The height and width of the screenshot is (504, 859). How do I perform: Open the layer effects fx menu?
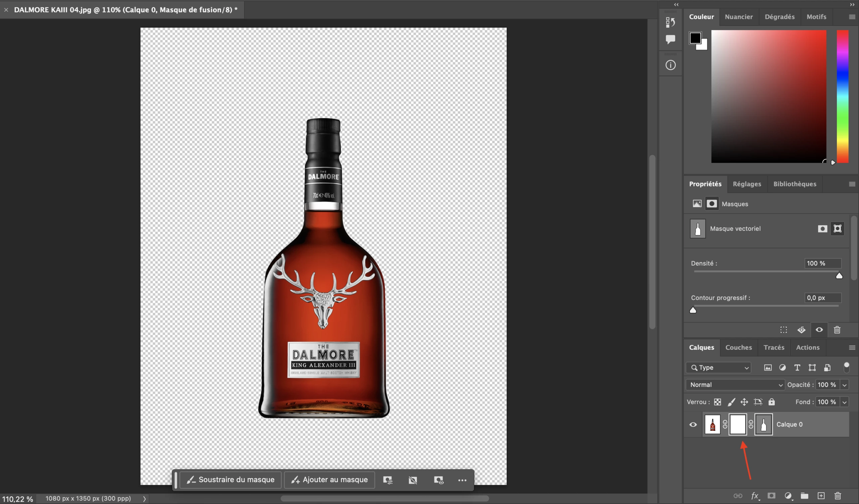[x=755, y=496]
